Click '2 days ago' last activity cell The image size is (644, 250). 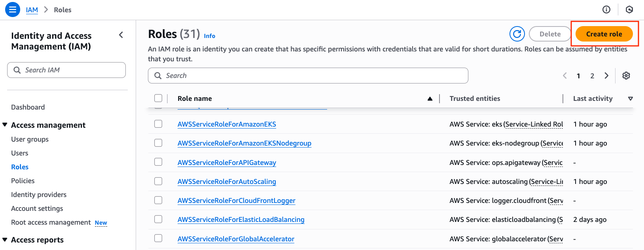pyautogui.click(x=590, y=220)
